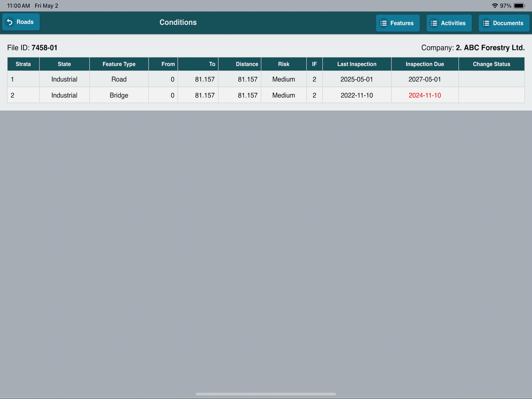
Task: Select the Bridge feature type cell
Action: click(x=119, y=95)
